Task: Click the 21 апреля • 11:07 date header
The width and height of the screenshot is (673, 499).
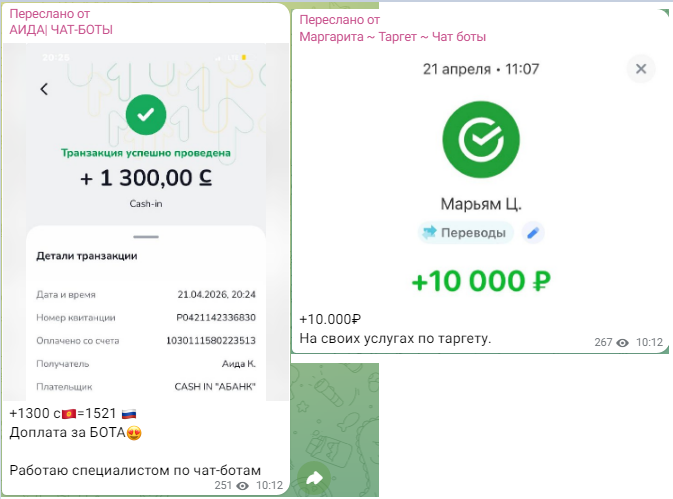Action: 481,69
